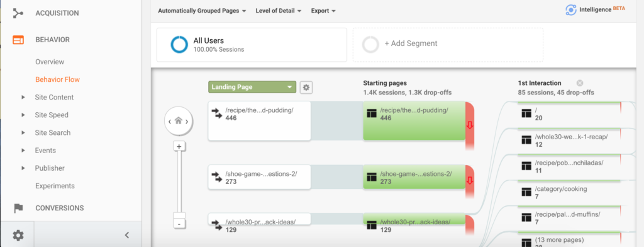Click the zoom slider handle
This screenshot has height=247, width=644.
point(179,215)
